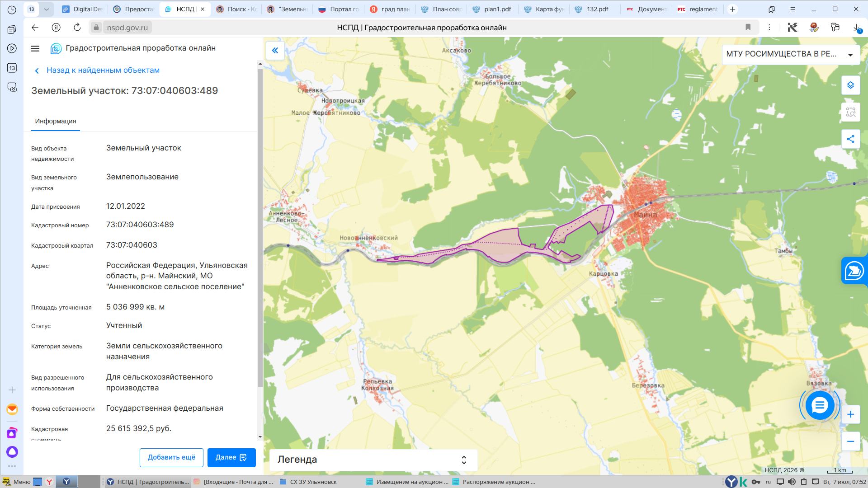Collapse the info panel with double chevron
Image resolution: width=868 pixels, height=488 pixels.
(275, 51)
